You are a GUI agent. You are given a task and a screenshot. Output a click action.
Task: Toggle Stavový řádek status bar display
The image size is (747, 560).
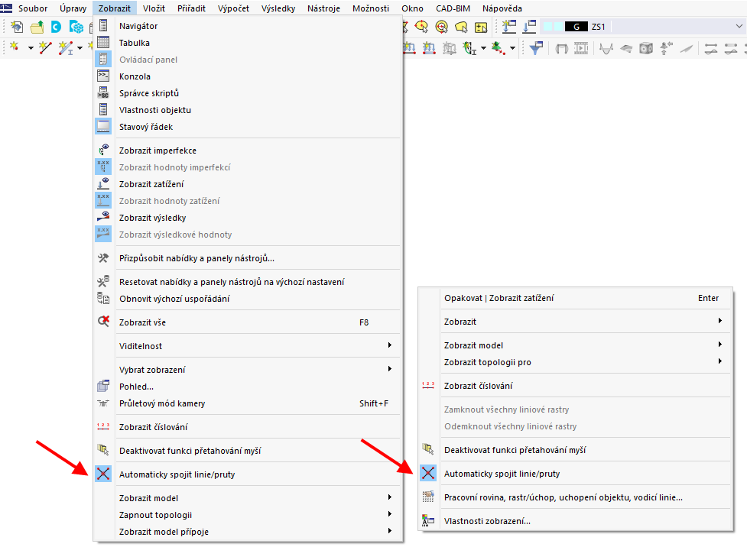[246, 127]
